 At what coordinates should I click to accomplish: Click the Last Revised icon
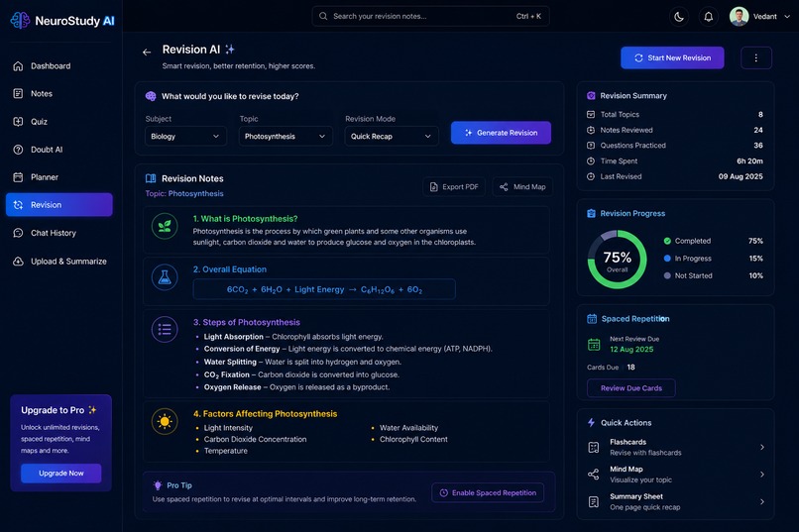coord(591,176)
